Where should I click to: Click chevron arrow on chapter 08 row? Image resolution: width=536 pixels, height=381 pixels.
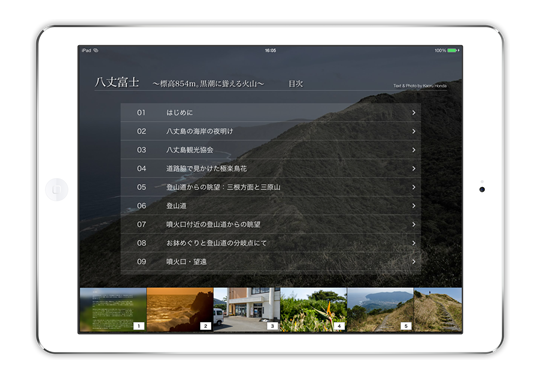pos(414,243)
